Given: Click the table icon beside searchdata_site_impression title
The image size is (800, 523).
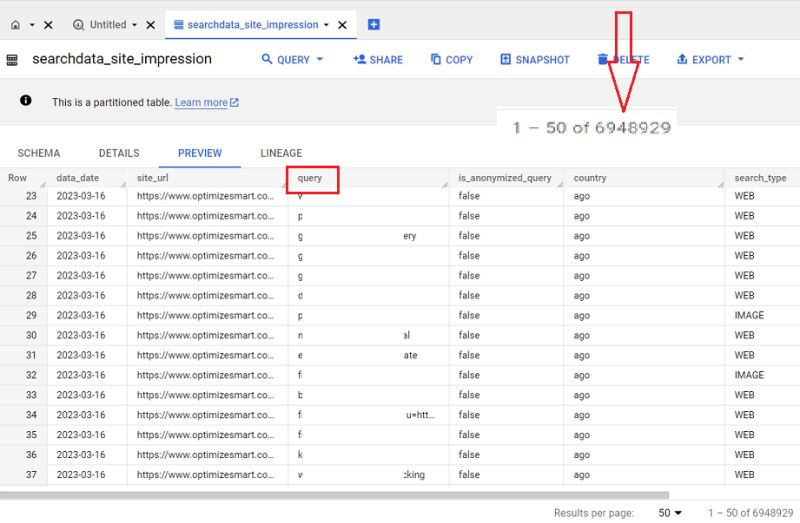Looking at the screenshot, I should point(12,60).
